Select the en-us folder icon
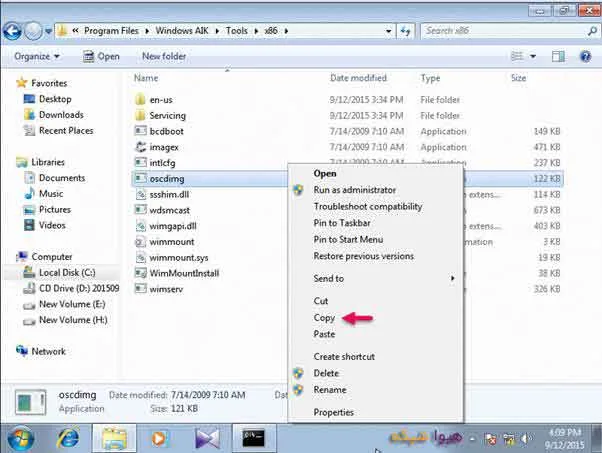The image size is (602, 453). 141,99
